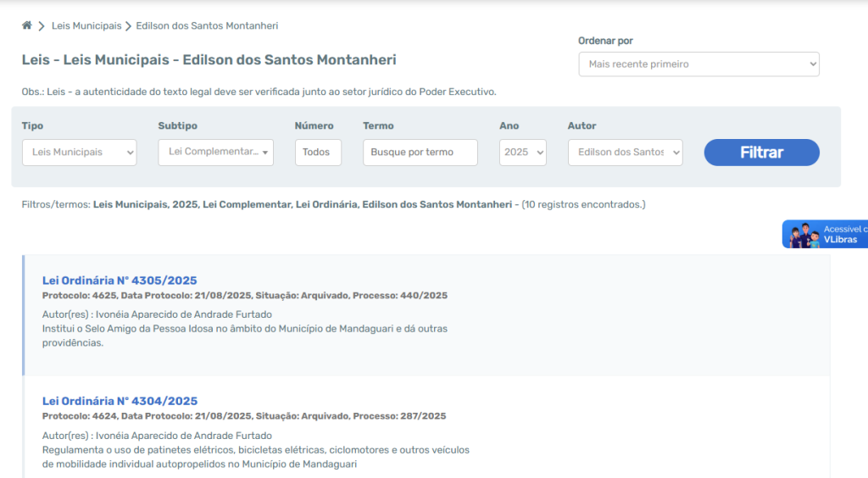Click the patinetes elétricos law description

pyautogui.click(x=255, y=450)
